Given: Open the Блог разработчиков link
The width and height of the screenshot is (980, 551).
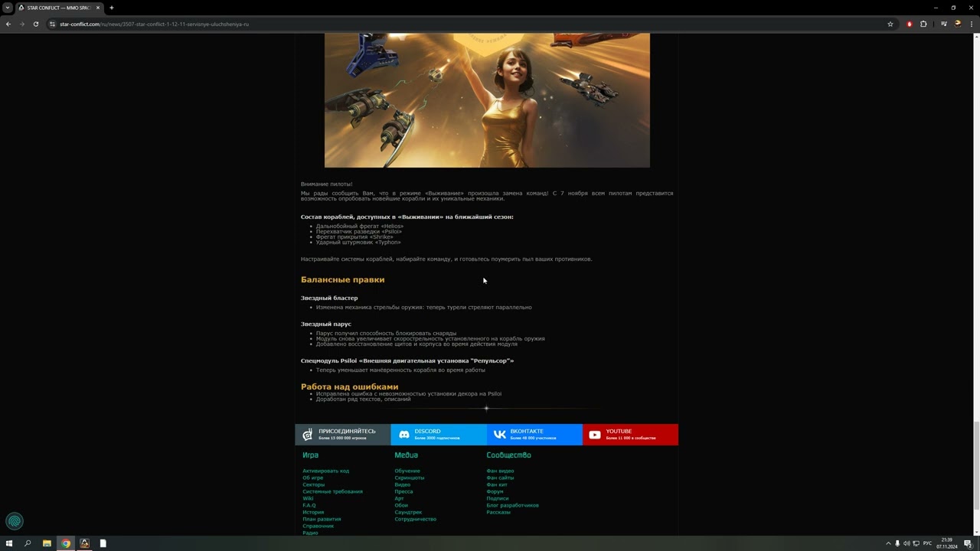Looking at the screenshot, I should point(512,505).
